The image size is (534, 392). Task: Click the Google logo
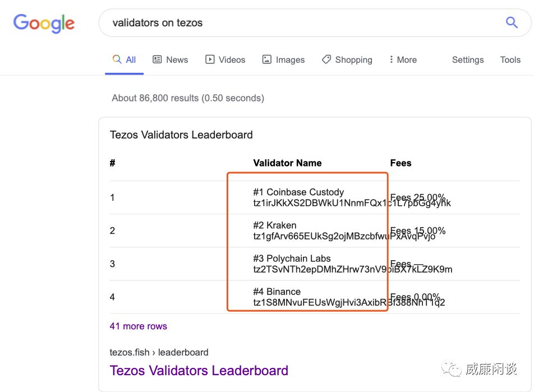44,23
